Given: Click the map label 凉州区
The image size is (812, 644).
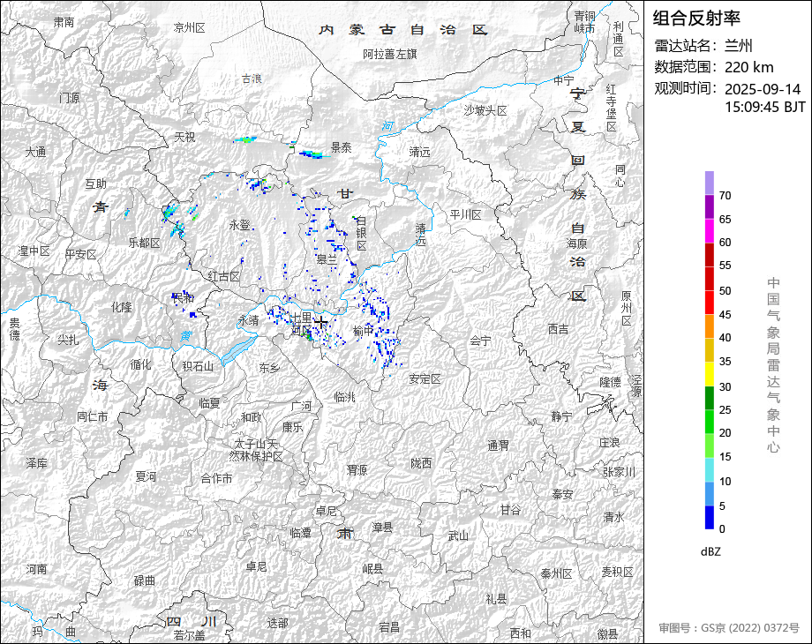Looking at the screenshot, I should click(190, 28).
